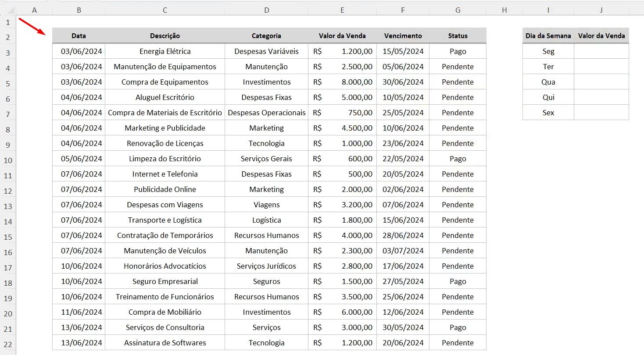
Task: Select the 6.000,00 value cell
Action: 342,312
